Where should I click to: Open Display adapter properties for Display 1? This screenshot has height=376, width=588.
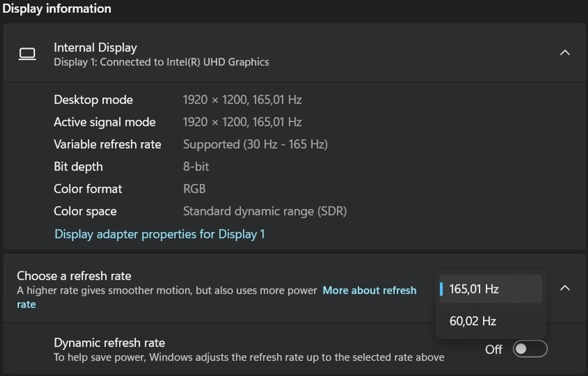[x=159, y=234]
